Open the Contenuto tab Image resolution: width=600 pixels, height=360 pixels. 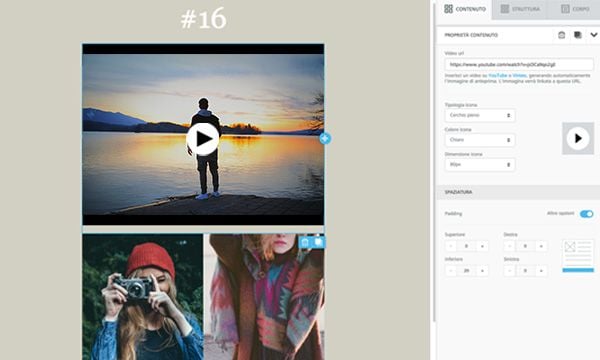(465, 9)
